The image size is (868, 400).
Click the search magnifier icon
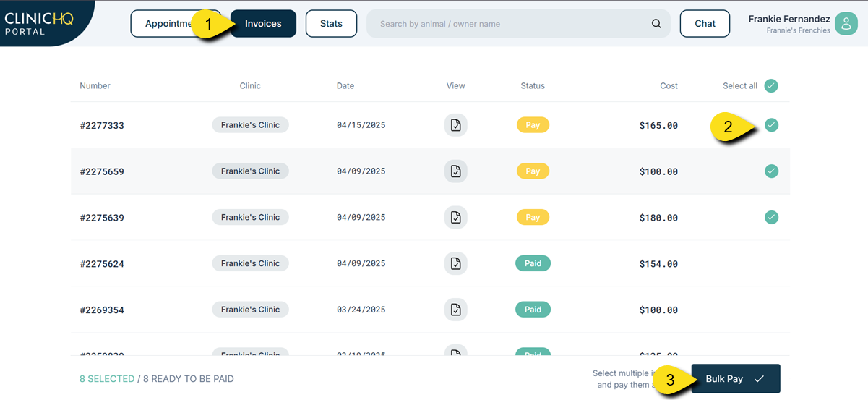tap(656, 24)
